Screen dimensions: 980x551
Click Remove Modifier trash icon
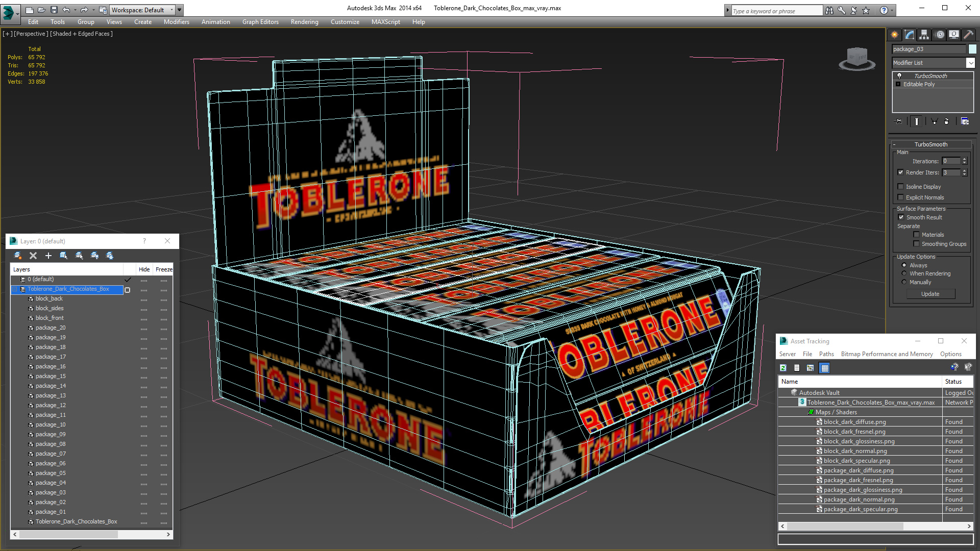947,121
